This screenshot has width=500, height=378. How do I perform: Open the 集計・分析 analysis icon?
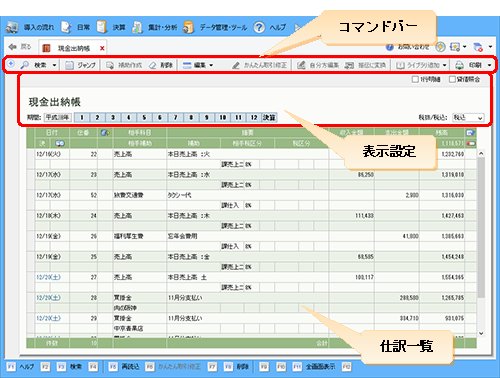(x=137, y=27)
